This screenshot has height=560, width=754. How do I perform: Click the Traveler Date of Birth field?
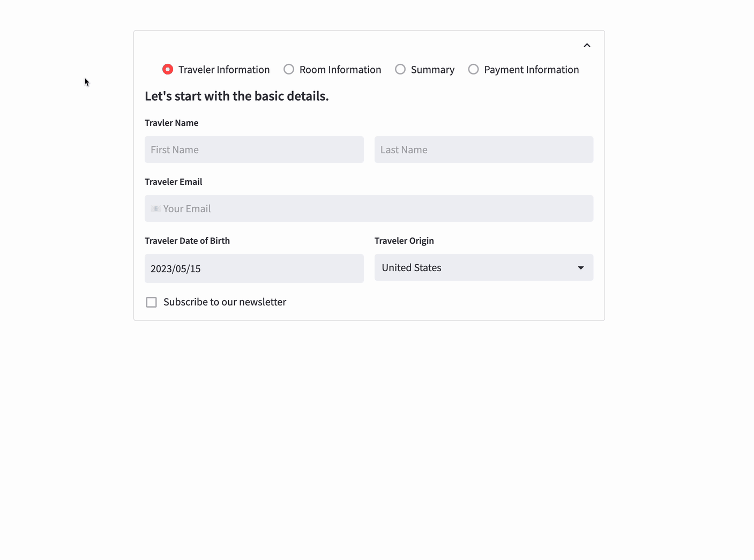(x=254, y=268)
